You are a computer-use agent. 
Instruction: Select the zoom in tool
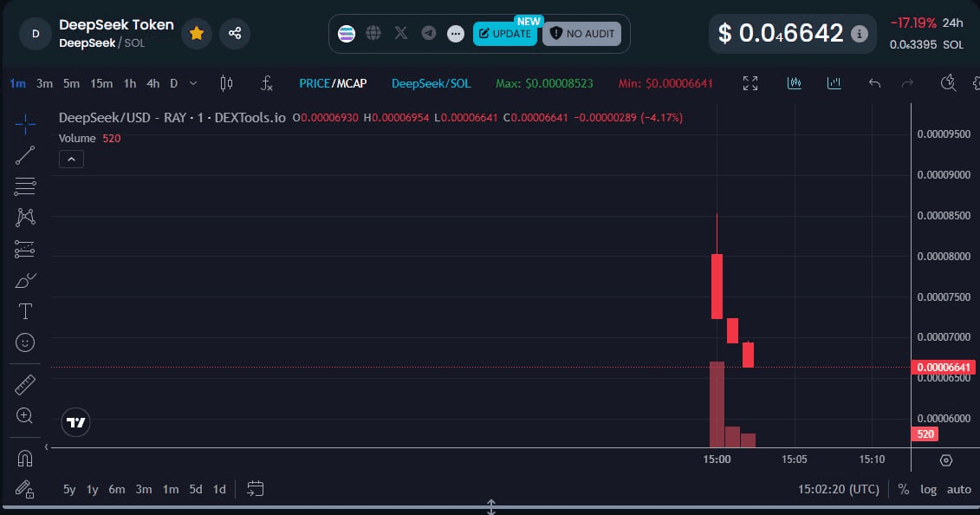[x=25, y=415]
